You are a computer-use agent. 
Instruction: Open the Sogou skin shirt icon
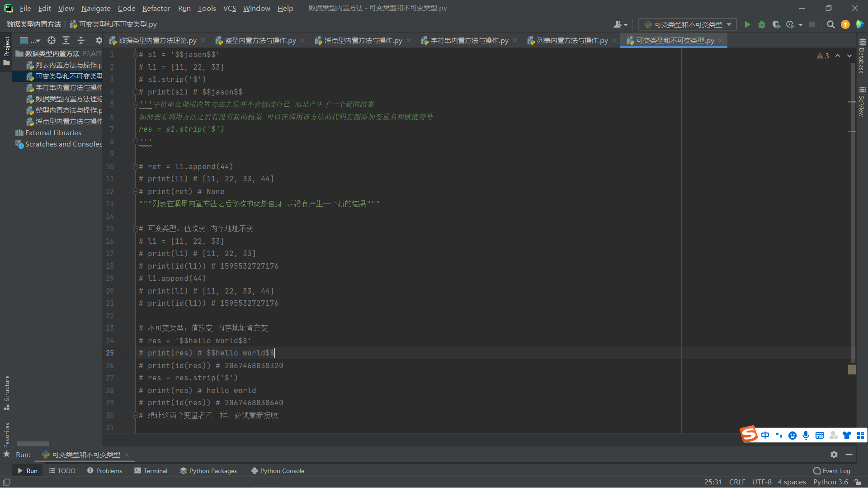coord(847,435)
